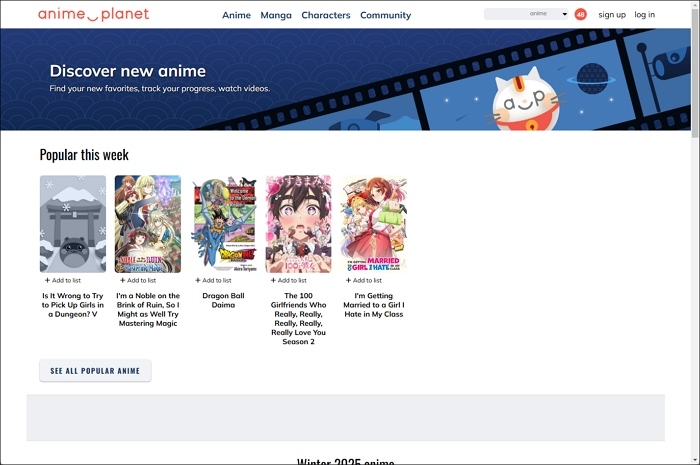Open the 100 Girlfriends Season 2 cover
700x465 pixels.
299,224
